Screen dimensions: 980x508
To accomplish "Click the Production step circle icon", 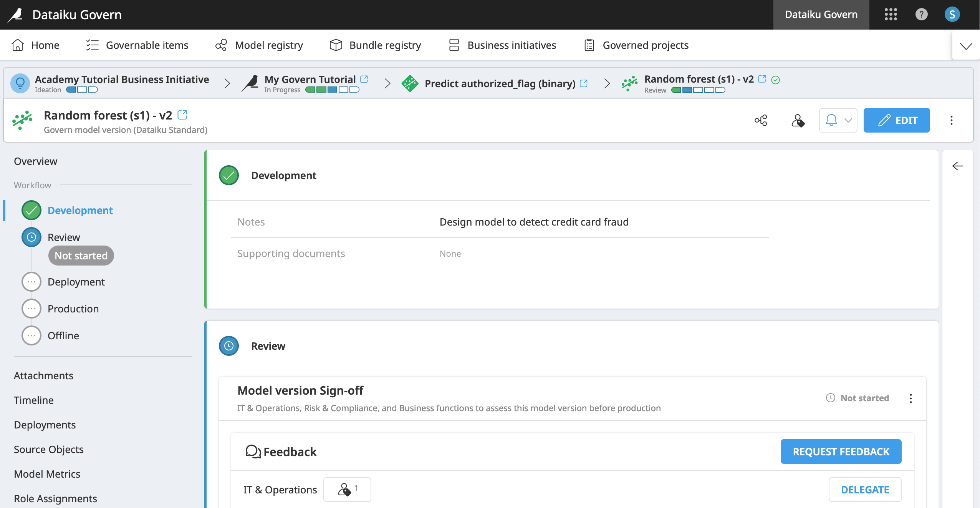I will [31, 309].
